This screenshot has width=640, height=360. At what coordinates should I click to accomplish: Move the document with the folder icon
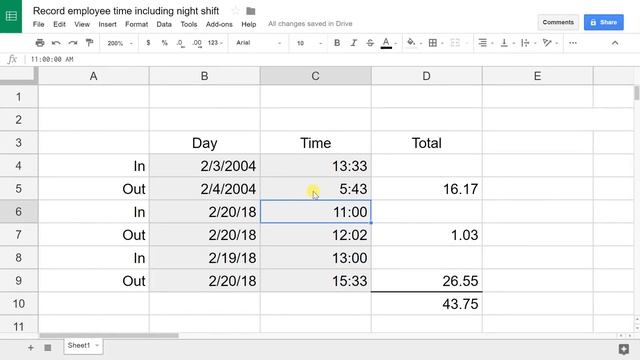pos(251,11)
